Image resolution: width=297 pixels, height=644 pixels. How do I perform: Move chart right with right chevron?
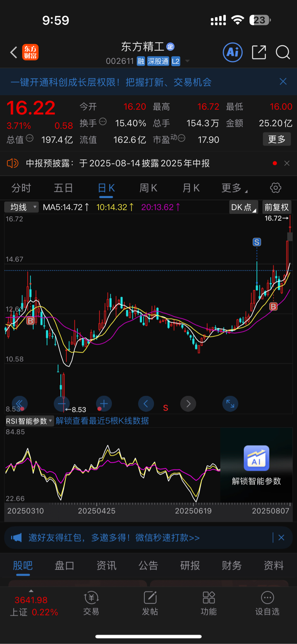[188, 404]
